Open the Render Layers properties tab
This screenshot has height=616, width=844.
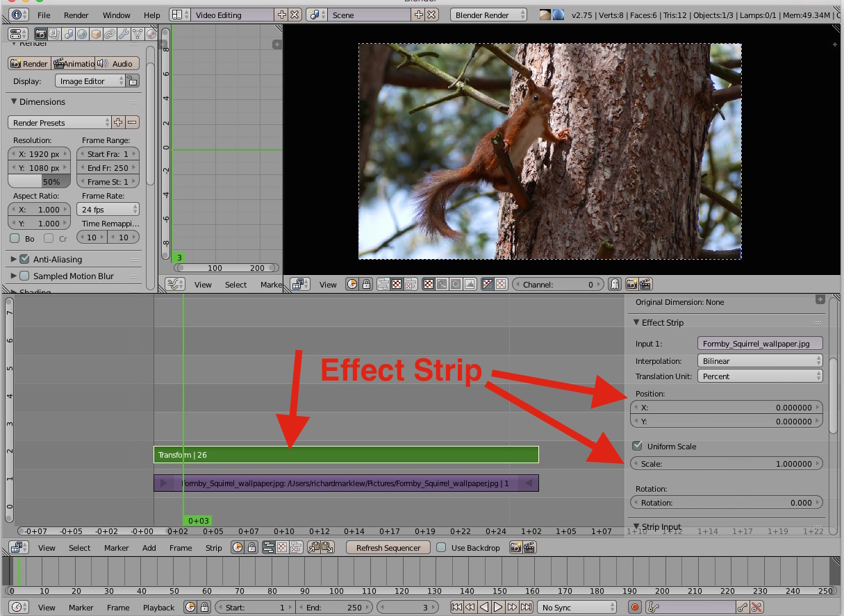[54, 33]
